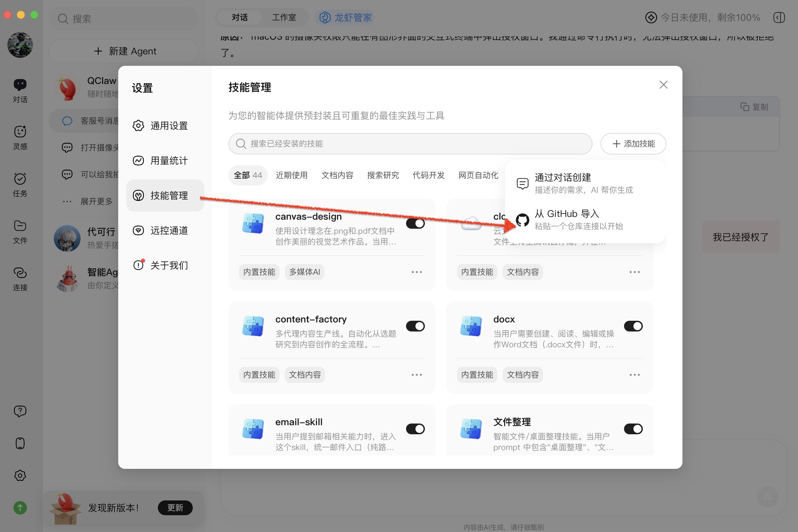Screen dimensions: 798x532
Task: Turn off the content-factory skill switch
Action: (x=415, y=326)
